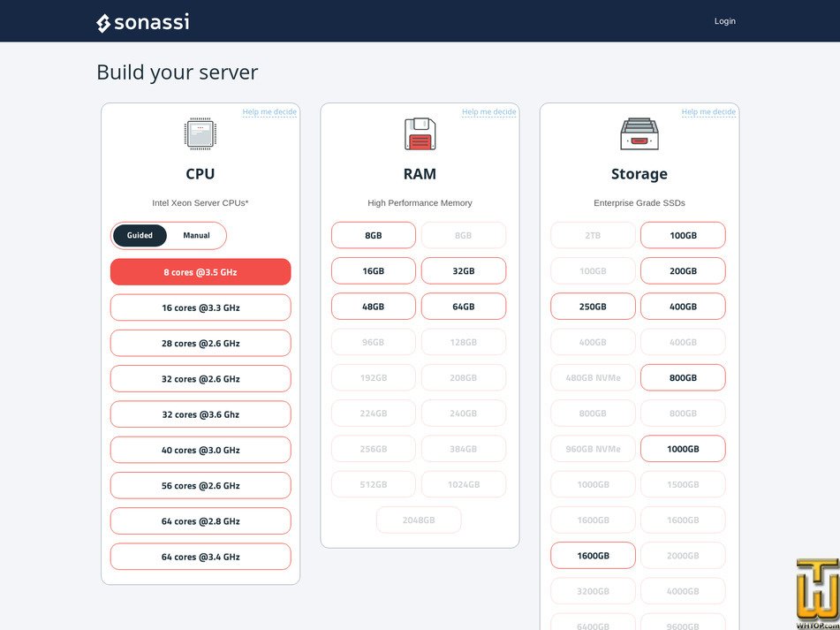Click the greyed-out 2048GB RAM option

pos(419,520)
